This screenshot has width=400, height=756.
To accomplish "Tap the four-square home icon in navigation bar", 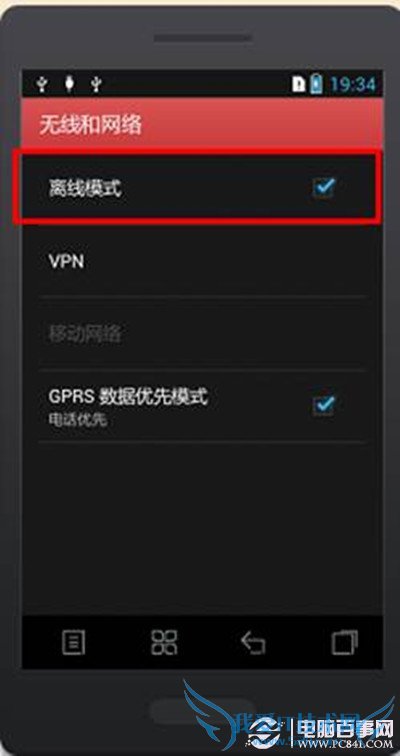I will point(164,642).
